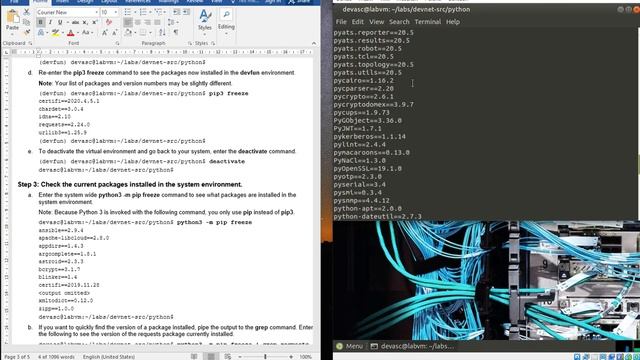Screen dimensions: 640x360
Task: Open the desktop Menu button on taskbar
Action: (349, 346)
